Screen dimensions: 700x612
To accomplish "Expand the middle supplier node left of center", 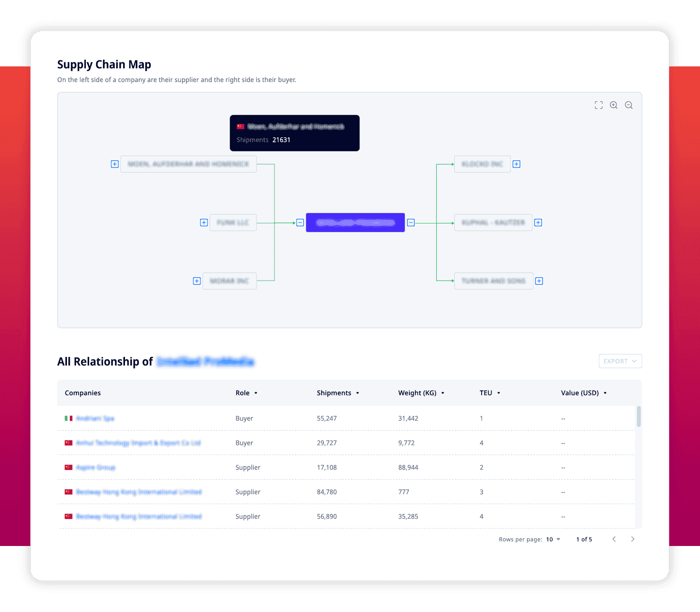I will [204, 223].
